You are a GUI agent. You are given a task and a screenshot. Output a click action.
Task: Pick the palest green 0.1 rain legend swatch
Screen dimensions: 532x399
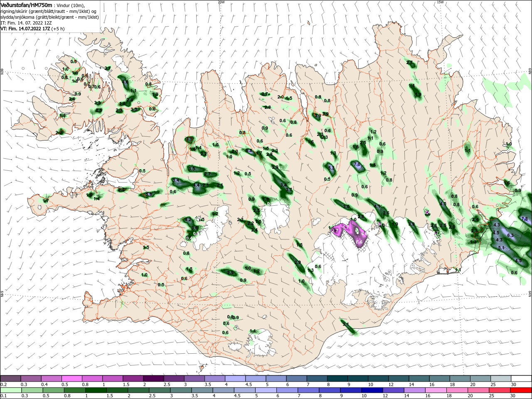pyautogui.click(x=10, y=390)
